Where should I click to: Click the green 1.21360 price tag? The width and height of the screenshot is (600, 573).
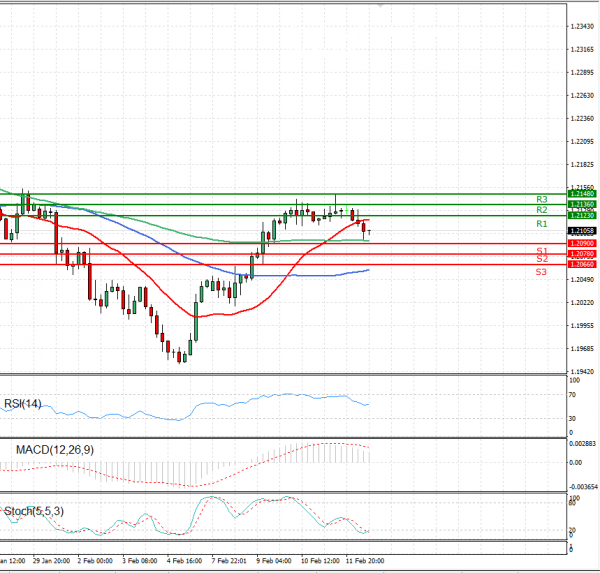[582, 204]
